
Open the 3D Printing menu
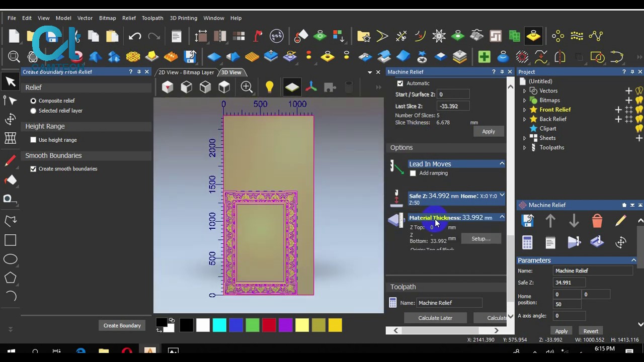coord(184,18)
